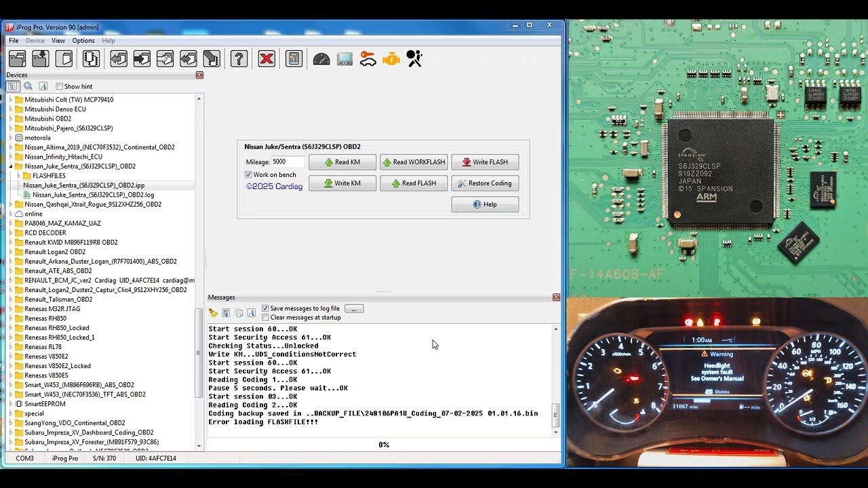Screen dimensions: 868x488
Task: Click the Messages copy icon
Action: pyautogui.click(x=239, y=312)
